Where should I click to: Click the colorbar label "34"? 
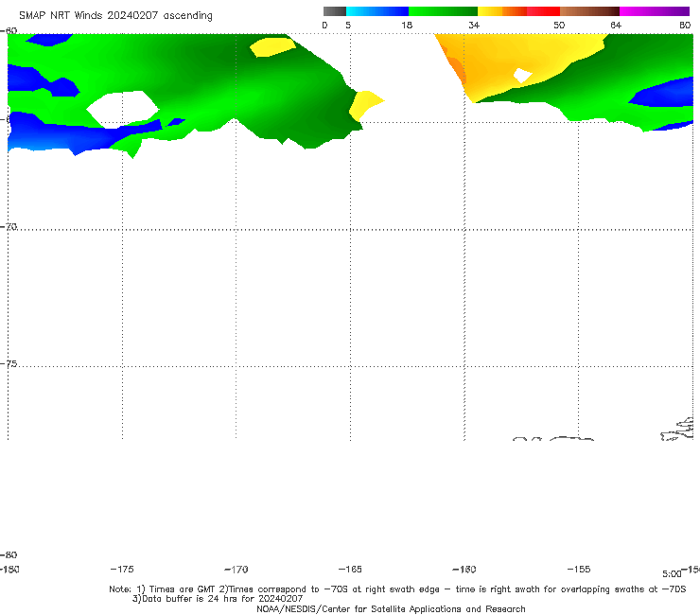(474, 25)
